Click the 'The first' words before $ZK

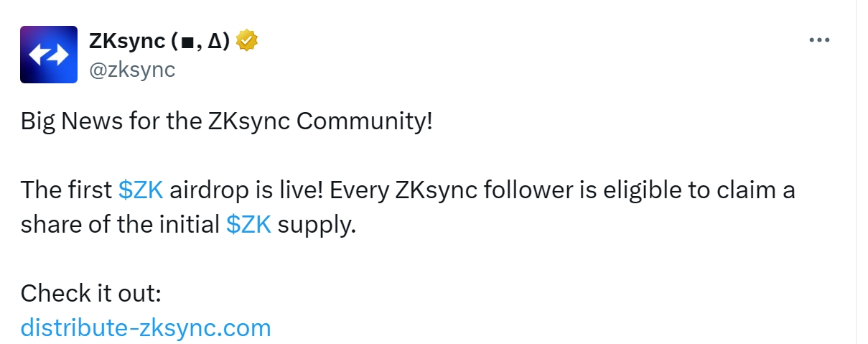(x=65, y=190)
